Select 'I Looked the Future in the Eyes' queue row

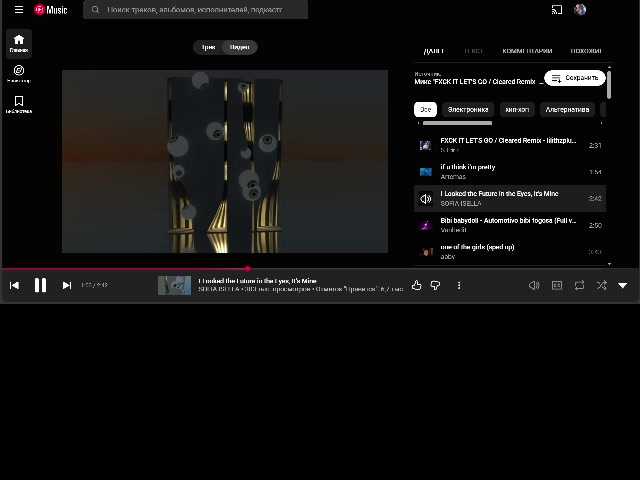click(510, 198)
